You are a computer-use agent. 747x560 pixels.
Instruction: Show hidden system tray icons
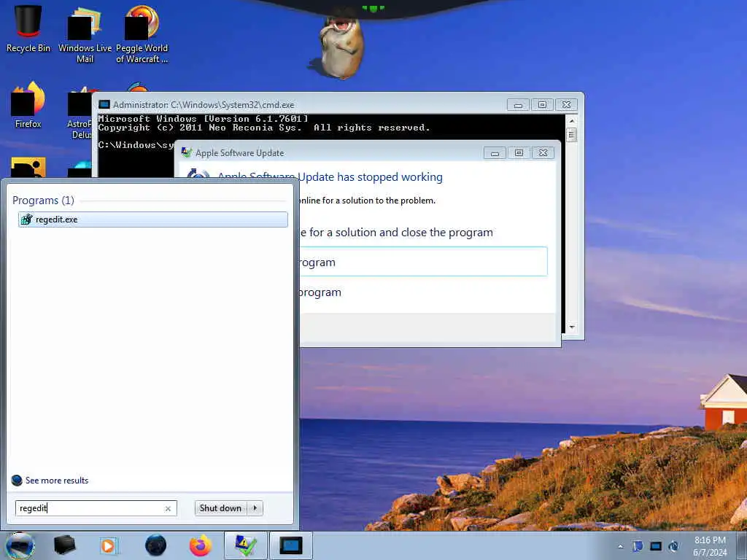pyautogui.click(x=620, y=547)
